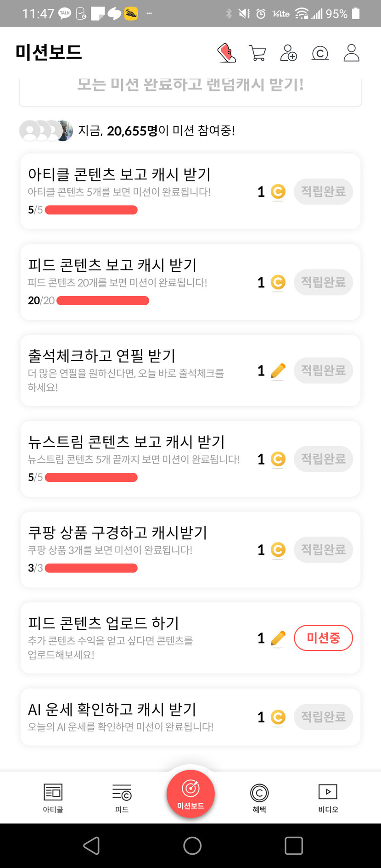
Task: Select the AI 운세 확인하고 캐시 받기 card
Action: click(138, 717)
